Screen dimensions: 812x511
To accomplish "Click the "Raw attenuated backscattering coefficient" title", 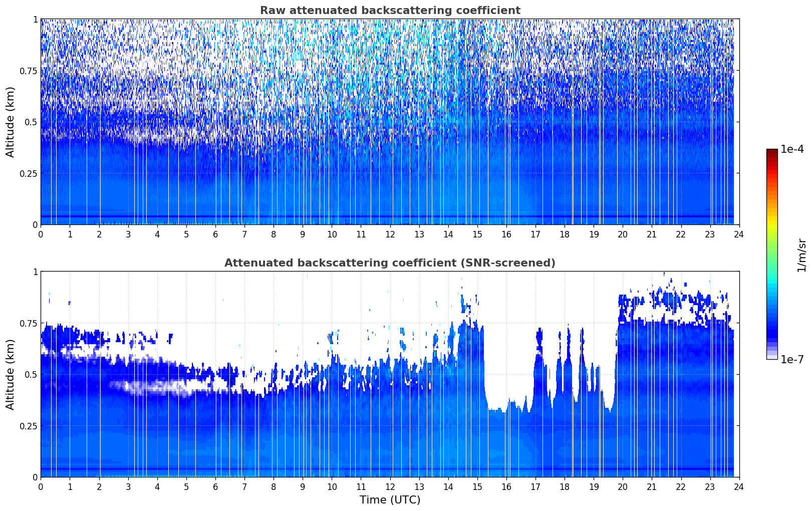I will pos(390,11).
